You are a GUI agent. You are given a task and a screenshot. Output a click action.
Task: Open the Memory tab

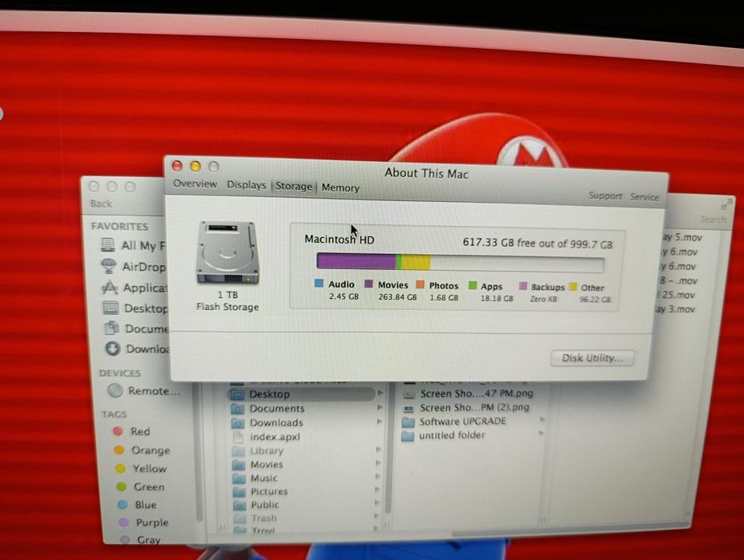(x=340, y=187)
